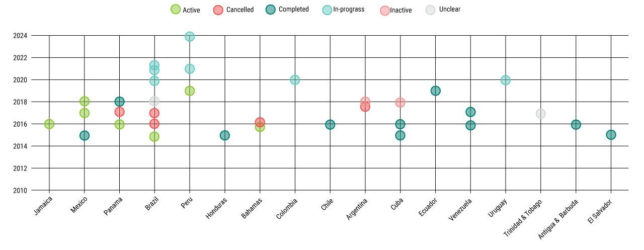The width and height of the screenshot is (644, 250).
Task: Toggle the Completed series in legend
Action: [x=293, y=10]
